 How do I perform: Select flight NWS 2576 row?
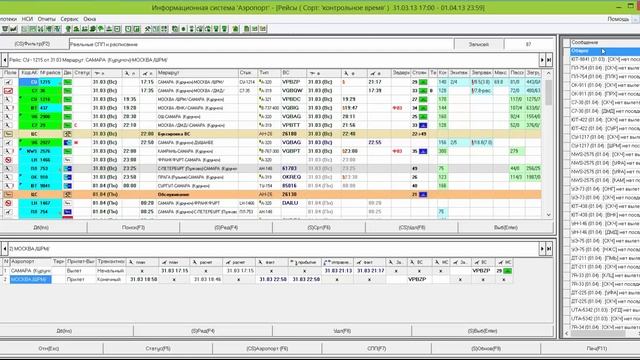click(x=271, y=151)
